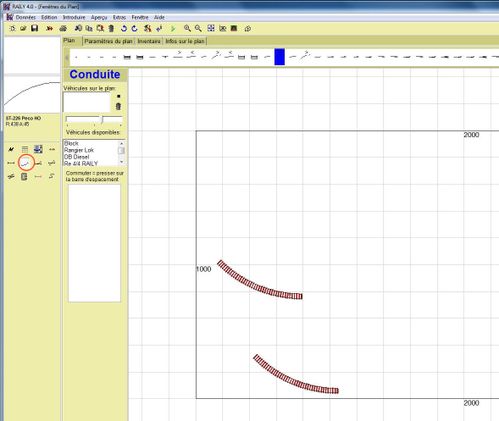Switch to Infos sur le plan tab
The width and height of the screenshot is (499, 421).
[x=185, y=41]
